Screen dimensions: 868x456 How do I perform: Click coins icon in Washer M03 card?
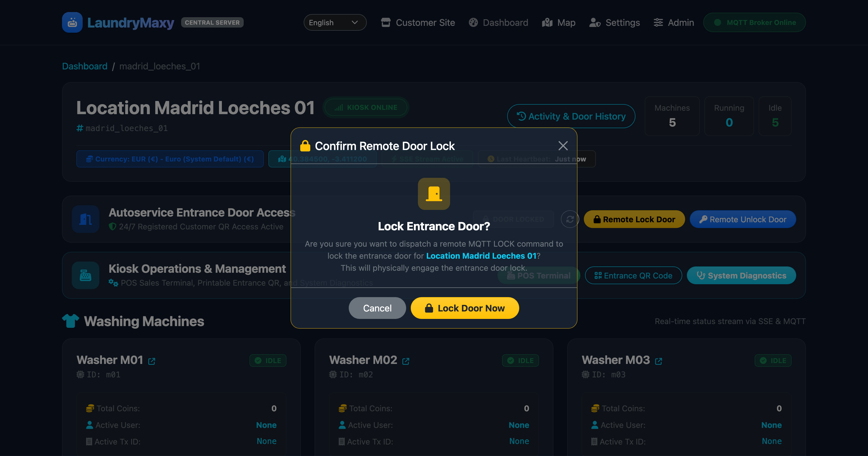(x=595, y=408)
